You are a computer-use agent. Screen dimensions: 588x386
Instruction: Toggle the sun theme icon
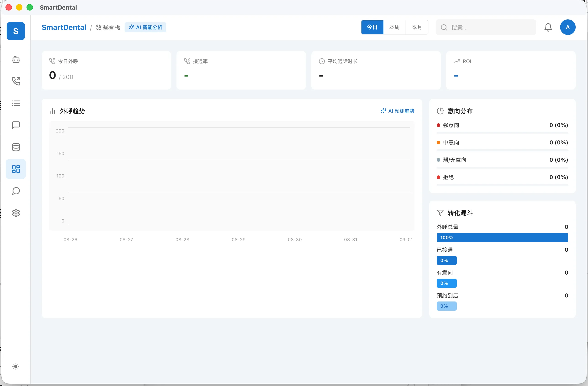point(16,366)
